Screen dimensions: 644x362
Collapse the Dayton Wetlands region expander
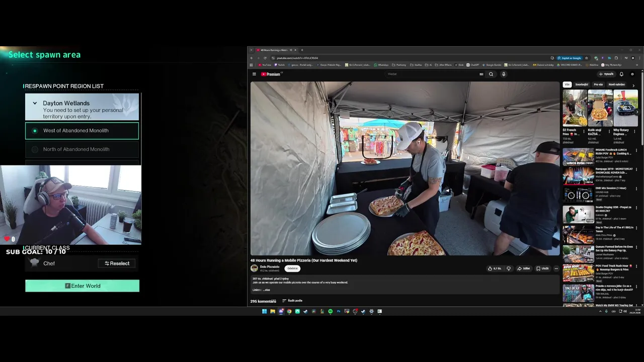(35, 103)
